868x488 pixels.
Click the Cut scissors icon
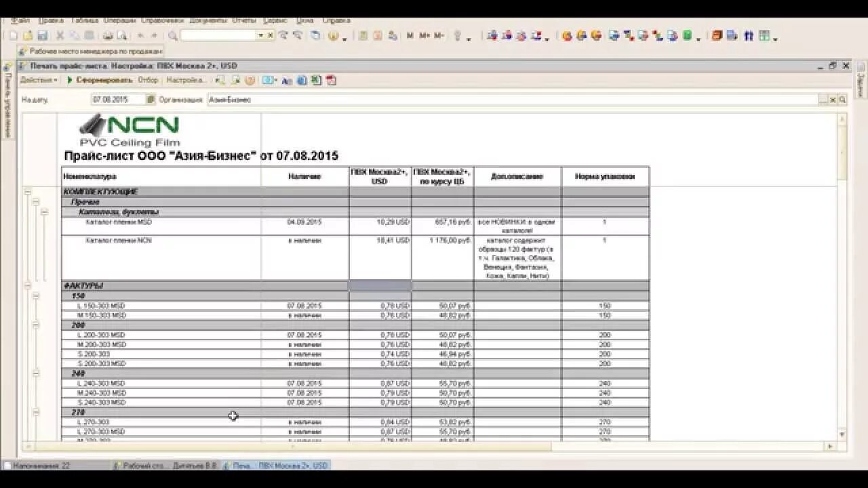coord(60,35)
